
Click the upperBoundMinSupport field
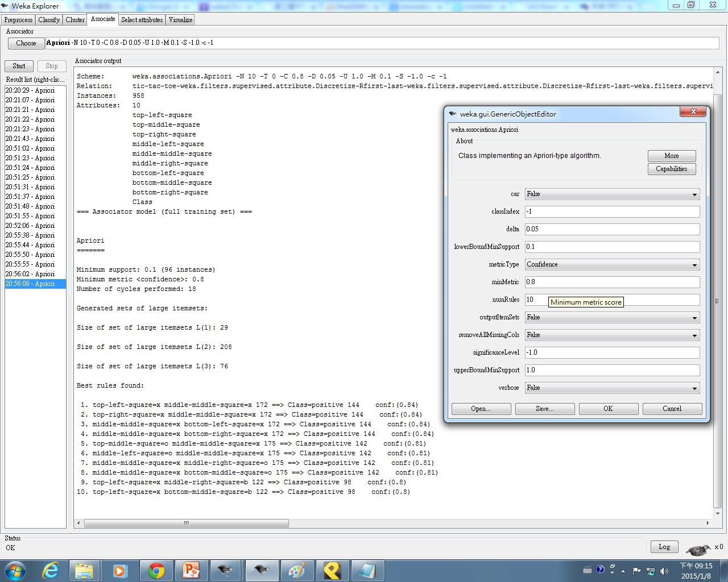(x=612, y=370)
